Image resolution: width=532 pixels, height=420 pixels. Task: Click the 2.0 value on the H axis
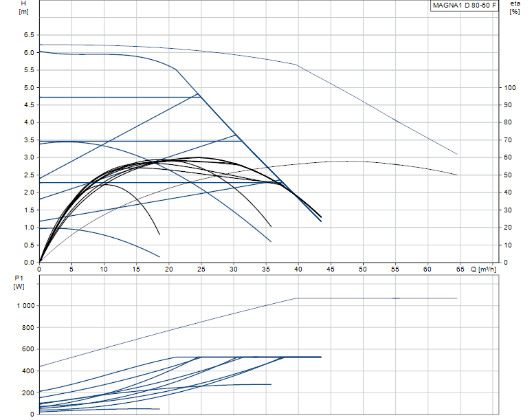[29, 192]
